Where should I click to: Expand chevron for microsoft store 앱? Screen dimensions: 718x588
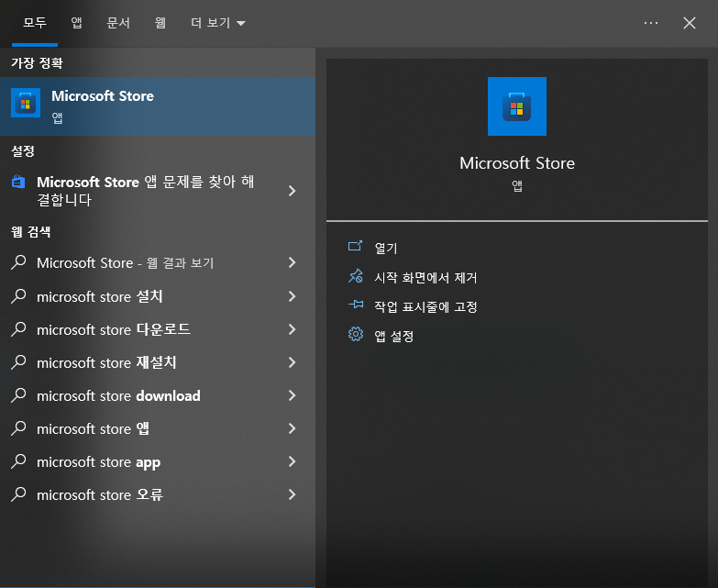293,428
